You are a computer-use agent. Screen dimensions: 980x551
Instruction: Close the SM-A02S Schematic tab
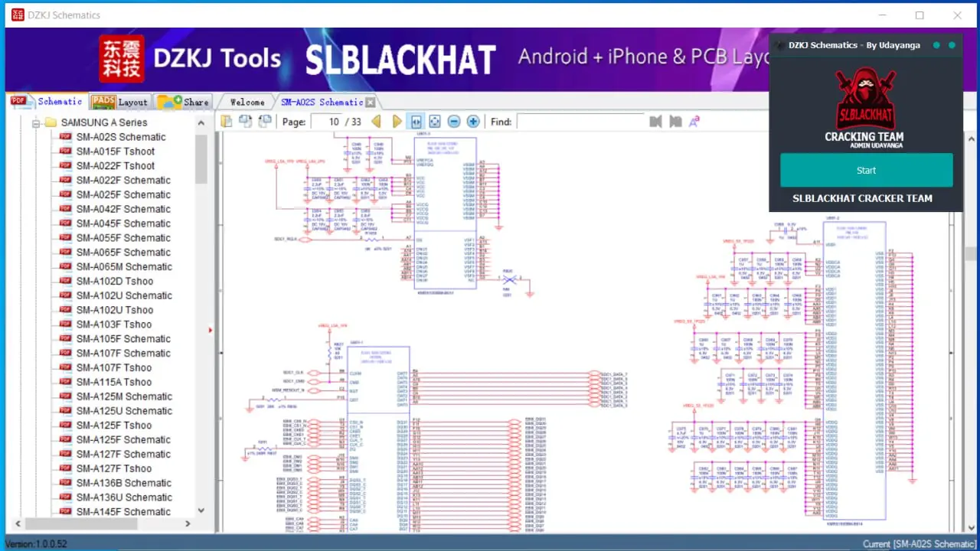click(x=370, y=102)
